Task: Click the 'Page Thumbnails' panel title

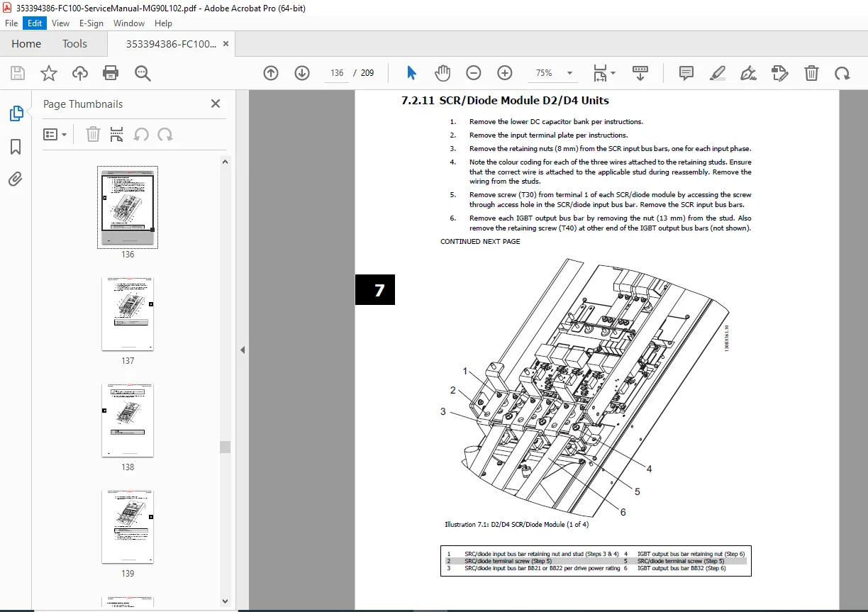Action: [x=83, y=104]
